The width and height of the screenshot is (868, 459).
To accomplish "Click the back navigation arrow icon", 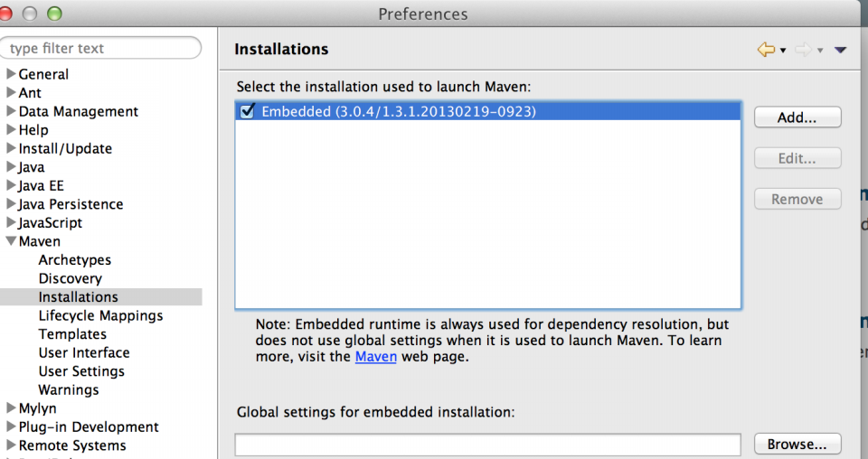I will pos(766,50).
